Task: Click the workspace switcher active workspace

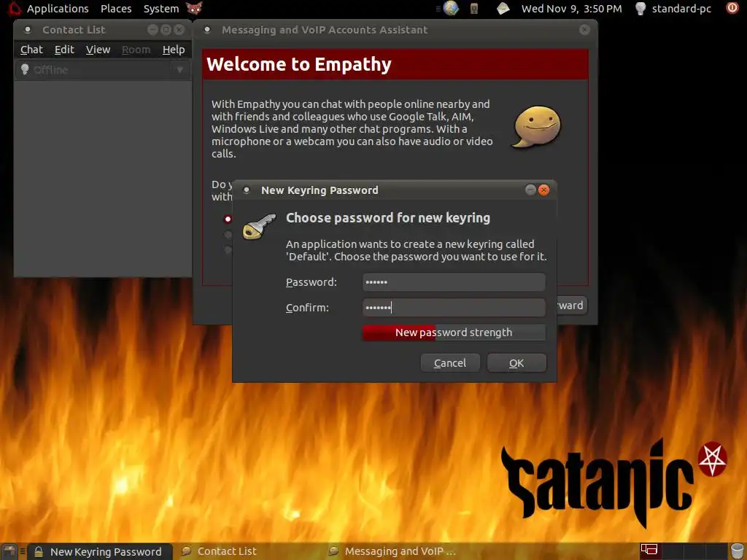Action: pyautogui.click(x=649, y=551)
